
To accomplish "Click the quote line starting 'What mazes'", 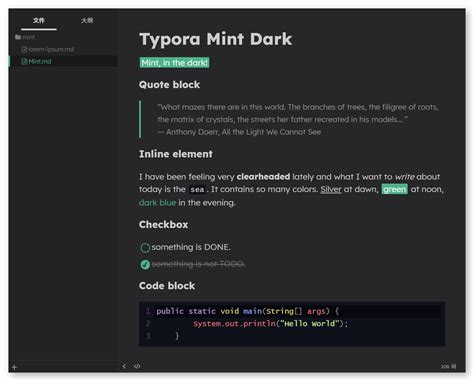I will coord(298,107).
